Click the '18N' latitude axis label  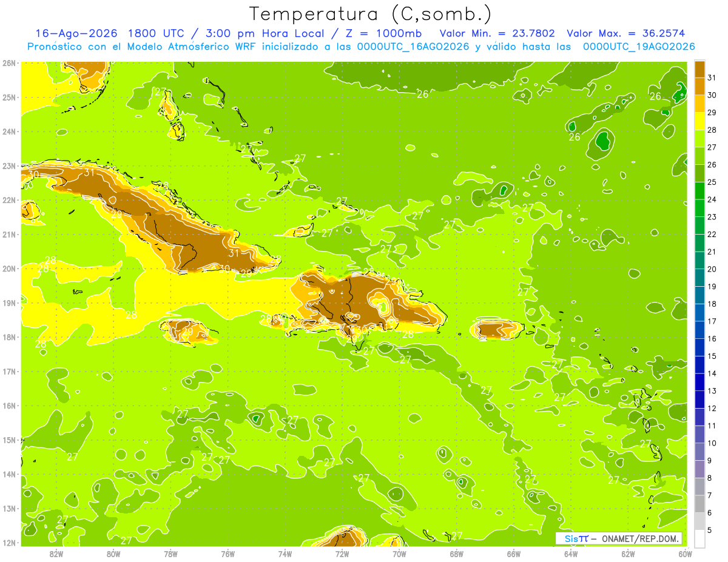coord(9,337)
